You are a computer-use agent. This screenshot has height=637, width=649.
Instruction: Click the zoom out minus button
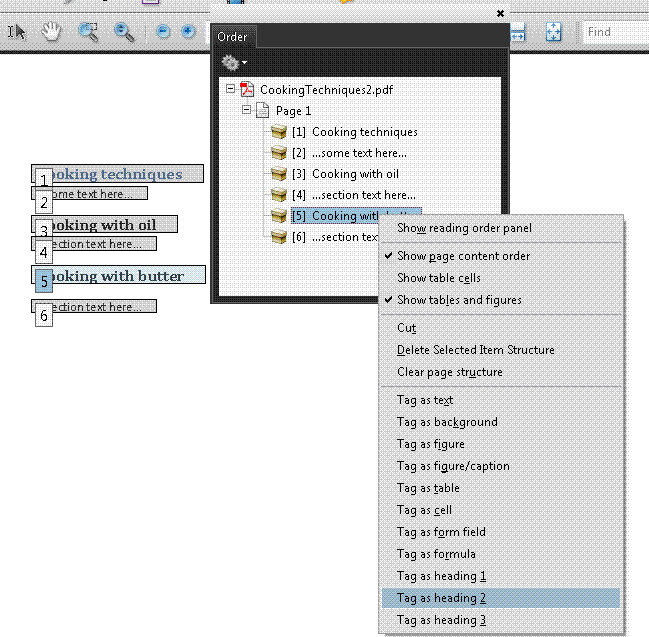pyautogui.click(x=163, y=32)
